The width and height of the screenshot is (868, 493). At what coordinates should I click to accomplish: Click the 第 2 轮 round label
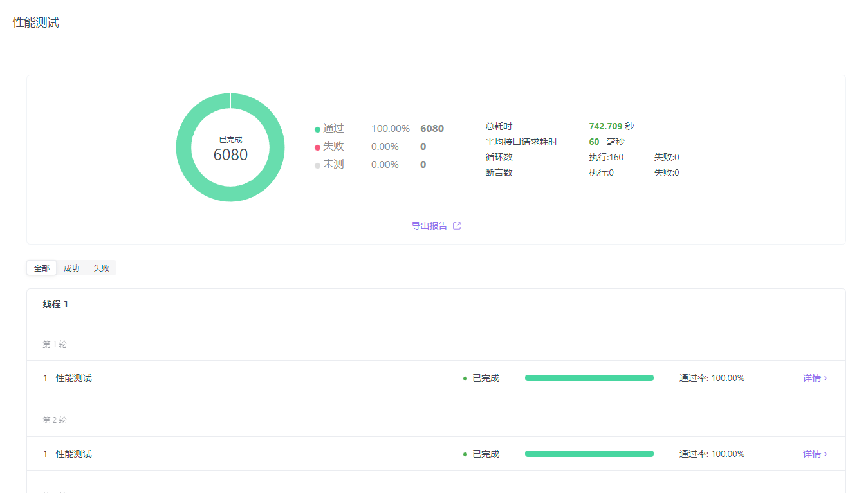(x=55, y=420)
